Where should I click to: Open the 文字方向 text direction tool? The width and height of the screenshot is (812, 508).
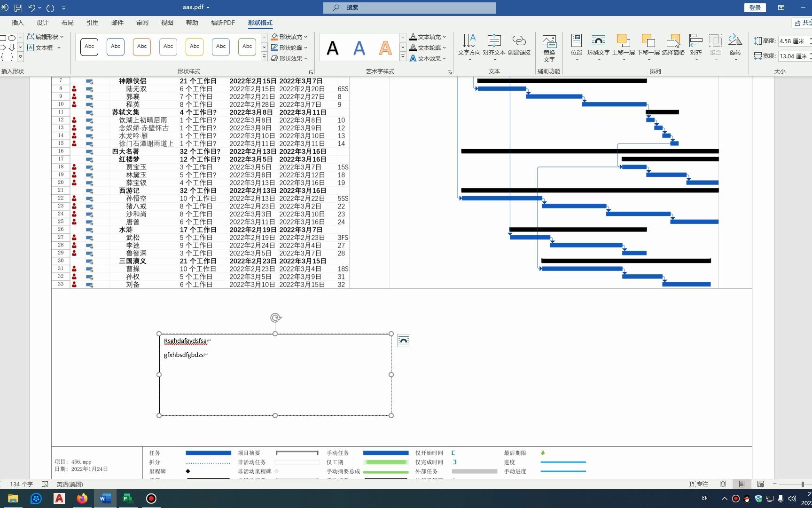(x=469, y=46)
